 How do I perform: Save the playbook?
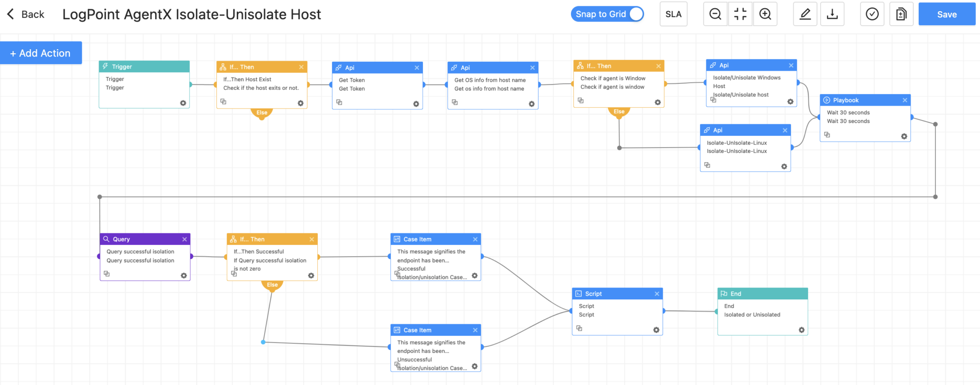point(947,14)
